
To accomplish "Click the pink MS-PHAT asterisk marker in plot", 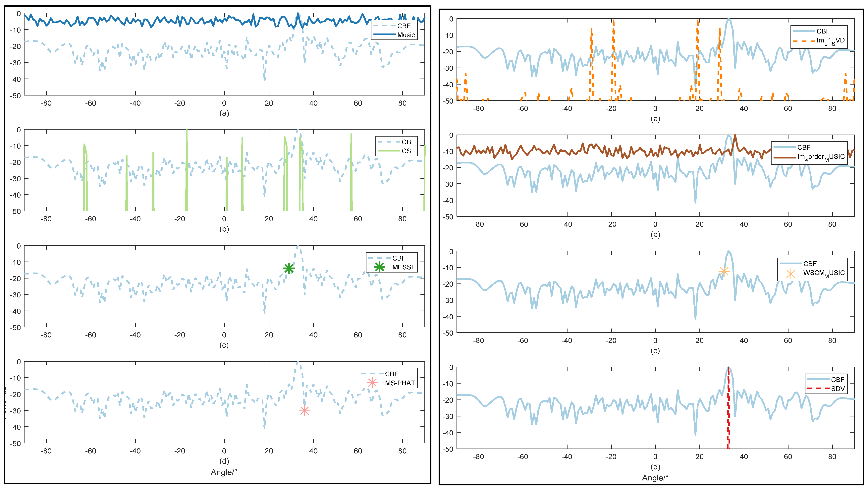I will click(x=304, y=411).
